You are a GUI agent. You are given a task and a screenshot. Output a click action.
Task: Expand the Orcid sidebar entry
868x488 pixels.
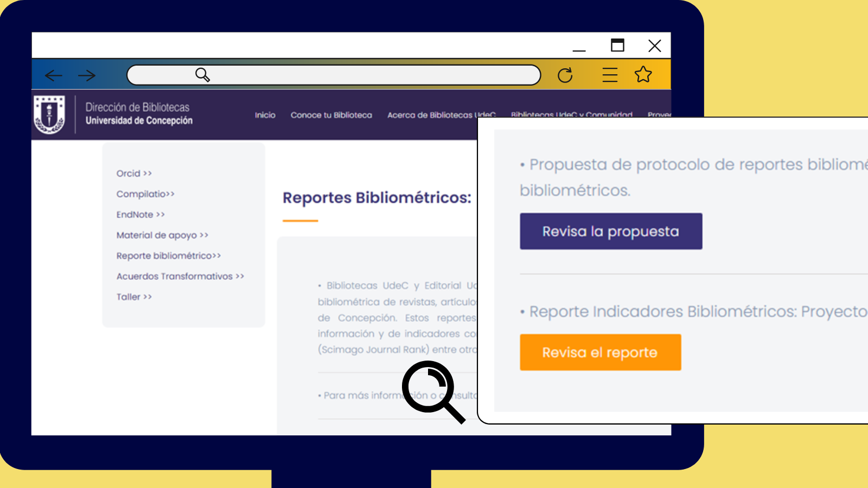point(134,174)
